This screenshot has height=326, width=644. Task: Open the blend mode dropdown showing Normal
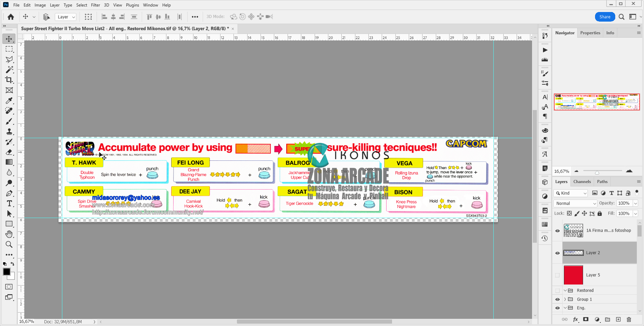(575, 203)
